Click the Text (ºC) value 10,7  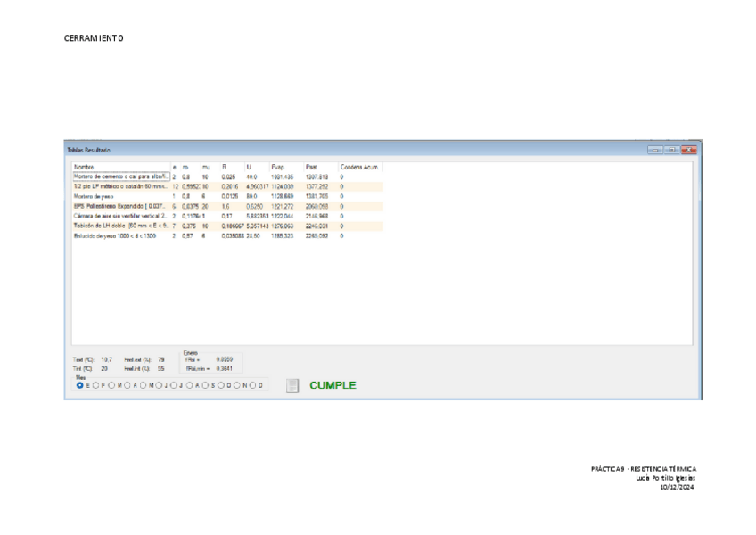tap(107, 360)
